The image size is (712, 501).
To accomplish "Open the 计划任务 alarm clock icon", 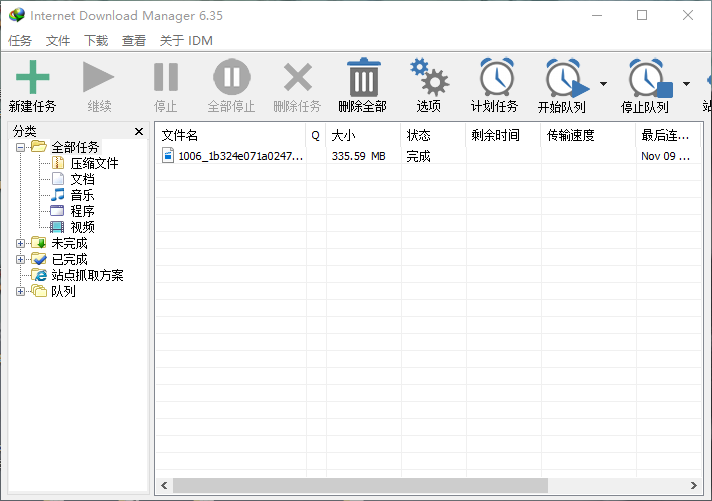I will [x=497, y=77].
